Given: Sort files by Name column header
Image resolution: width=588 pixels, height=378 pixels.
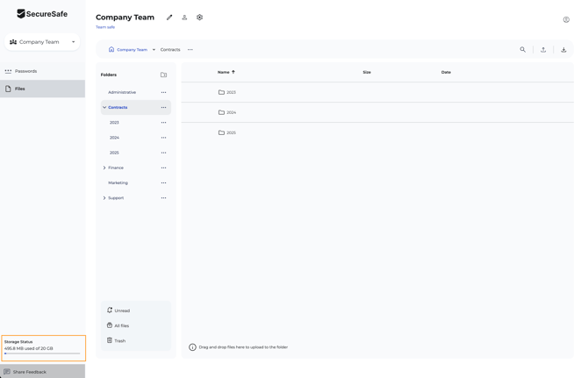Looking at the screenshot, I should click(224, 72).
